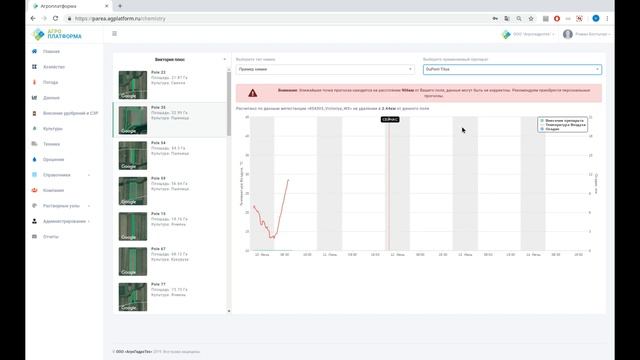This screenshot has height=360, width=640.
Task: Switch to the Агроплатформа browser tab
Action: click(70, 6)
